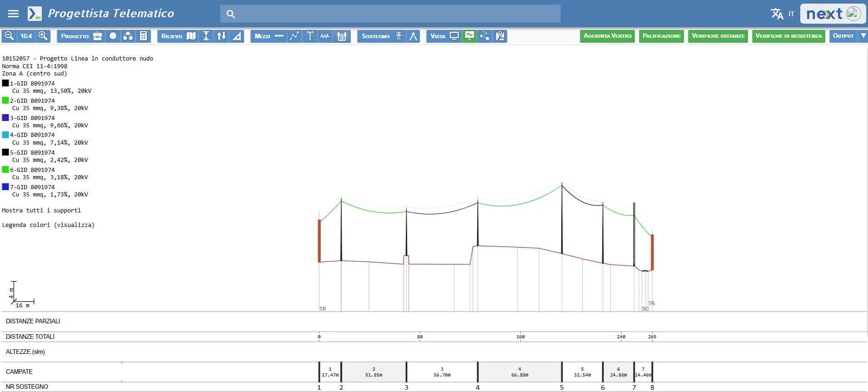Open the Rilievo toolbar menu
This screenshot has width=868, height=392.
[x=171, y=36]
